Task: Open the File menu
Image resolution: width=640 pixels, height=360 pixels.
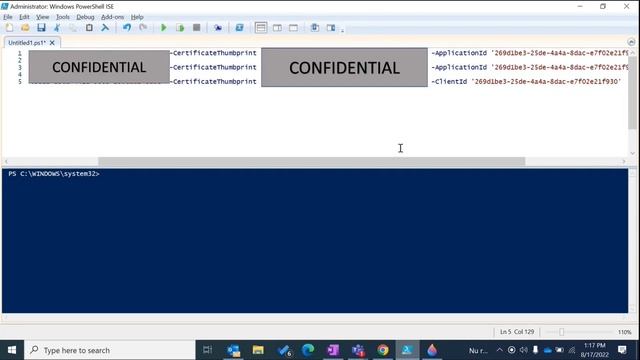Action: tap(8, 17)
